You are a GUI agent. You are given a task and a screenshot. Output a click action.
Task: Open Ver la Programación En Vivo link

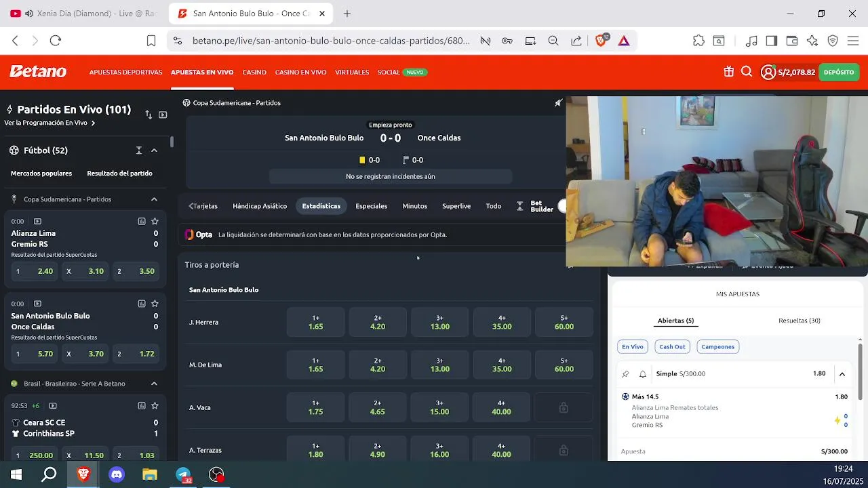(x=50, y=123)
